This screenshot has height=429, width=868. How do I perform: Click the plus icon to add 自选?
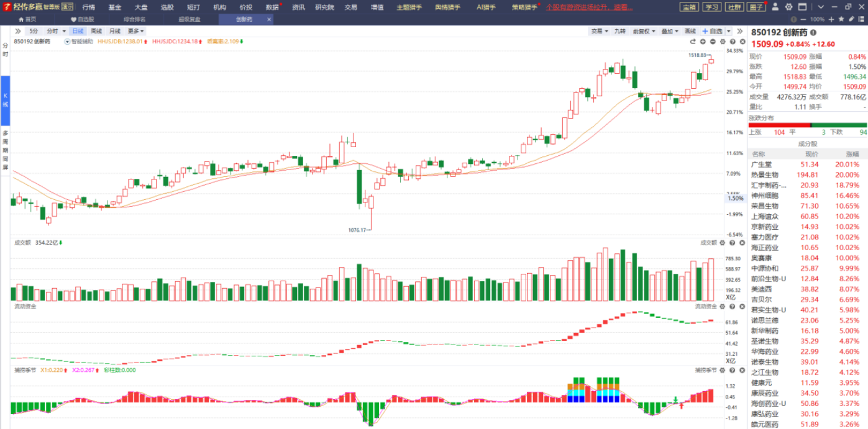tap(705, 31)
